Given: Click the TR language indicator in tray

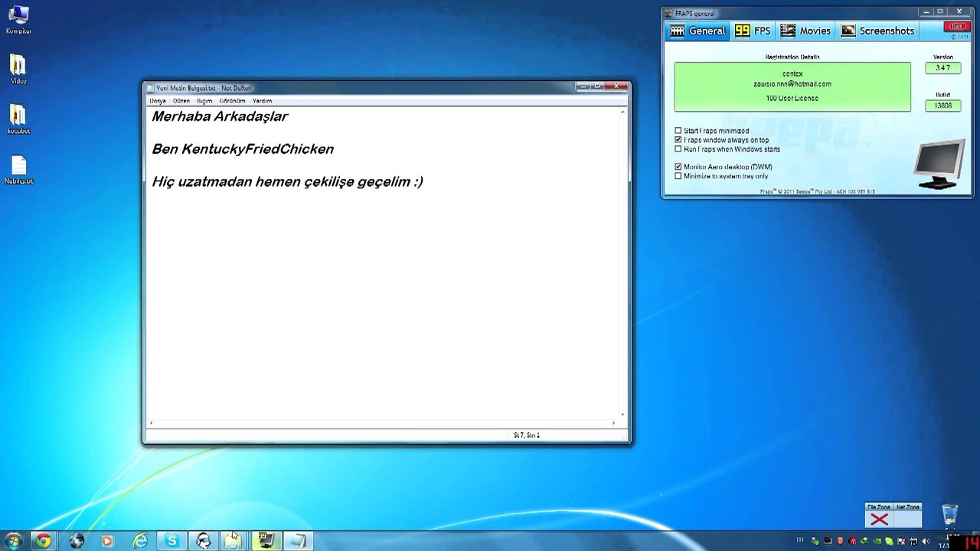Looking at the screenshot, I should [x=800, y=540].
